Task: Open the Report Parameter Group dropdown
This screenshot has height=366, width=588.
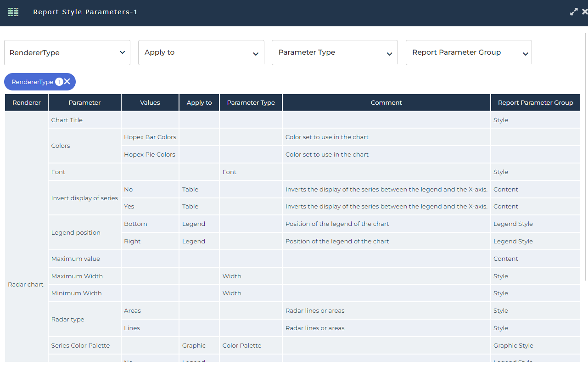Action: (469, 53)
